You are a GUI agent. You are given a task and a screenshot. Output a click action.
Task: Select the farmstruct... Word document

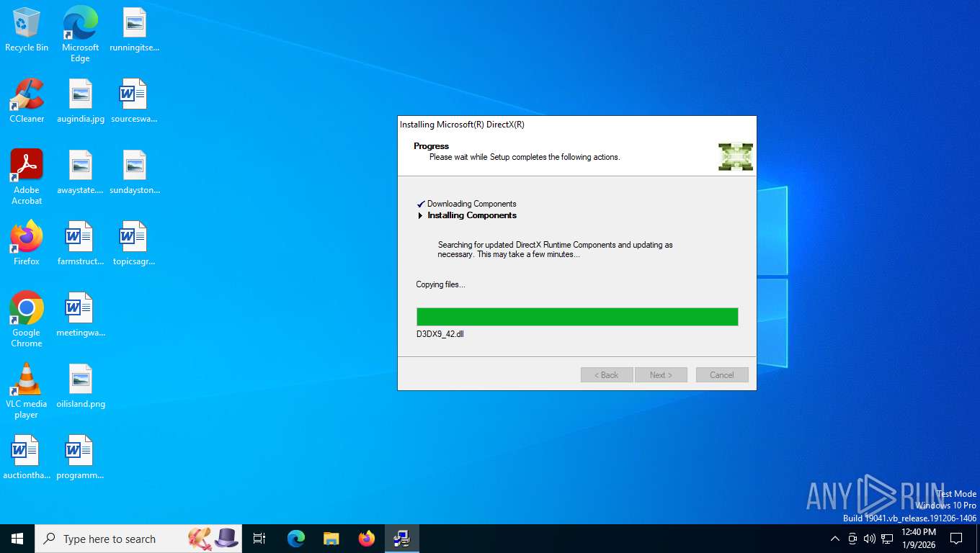pyautogui.click(x=80, y=243)
